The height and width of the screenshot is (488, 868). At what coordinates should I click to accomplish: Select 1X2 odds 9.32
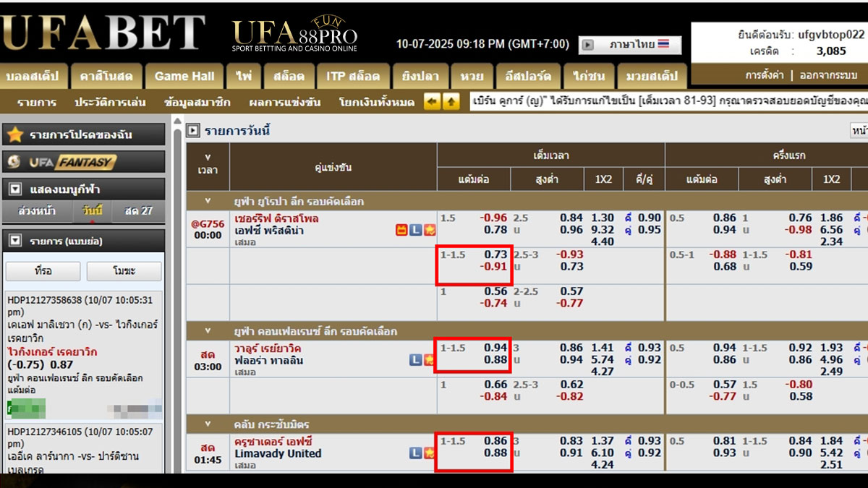tap(602, 230)
